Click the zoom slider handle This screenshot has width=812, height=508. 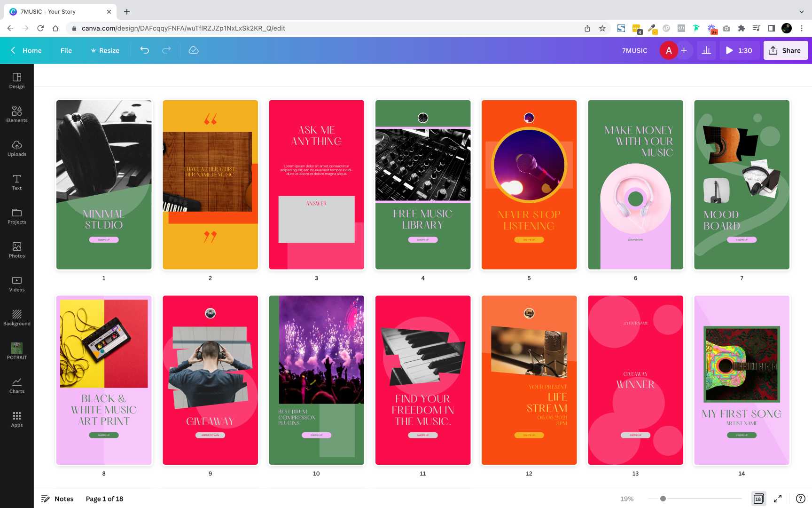click(x=663, y=499)
